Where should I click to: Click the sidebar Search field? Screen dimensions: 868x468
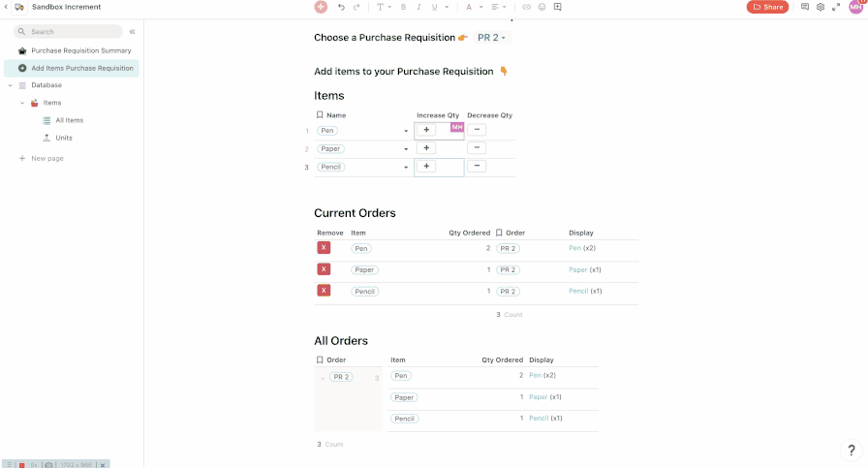click(x=74, y=32)
